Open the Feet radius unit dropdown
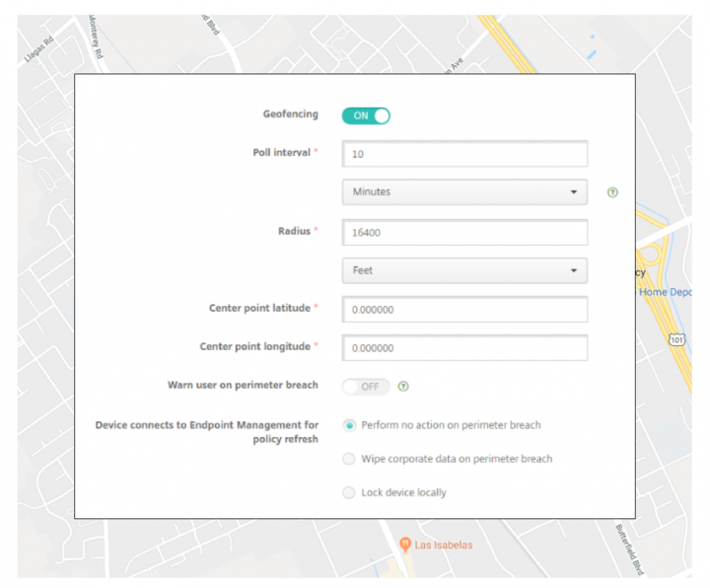The image size is (710, 588). [x=464, y=270]
